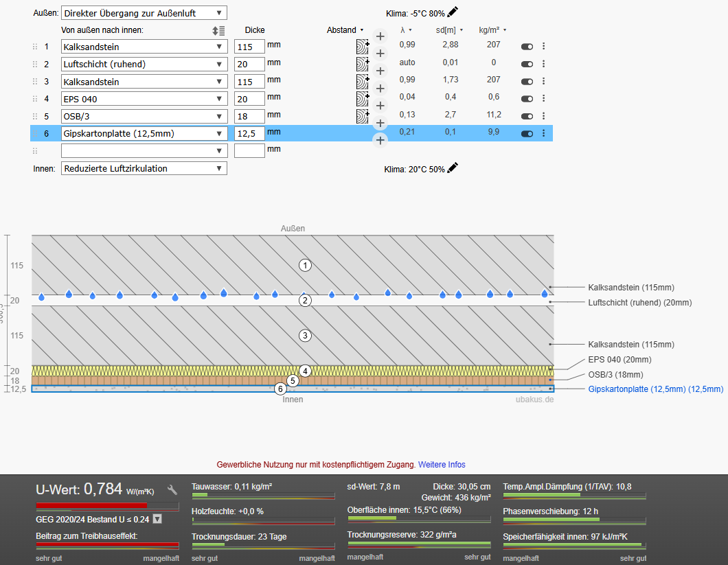Open the U-Wert wrench settings
This screenshot has width=728, height=565.
pyautogui.click(x=172, y=489)
